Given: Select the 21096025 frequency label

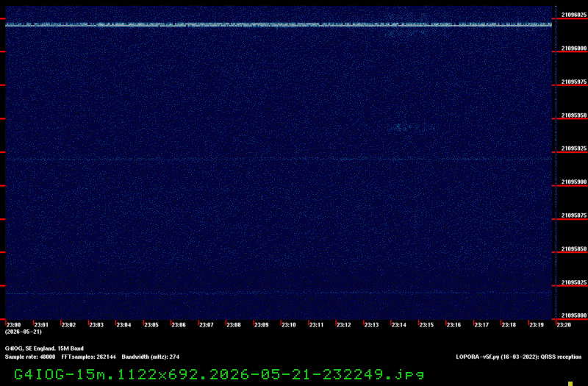Looking at the screenshot, I should click(574, 15).
